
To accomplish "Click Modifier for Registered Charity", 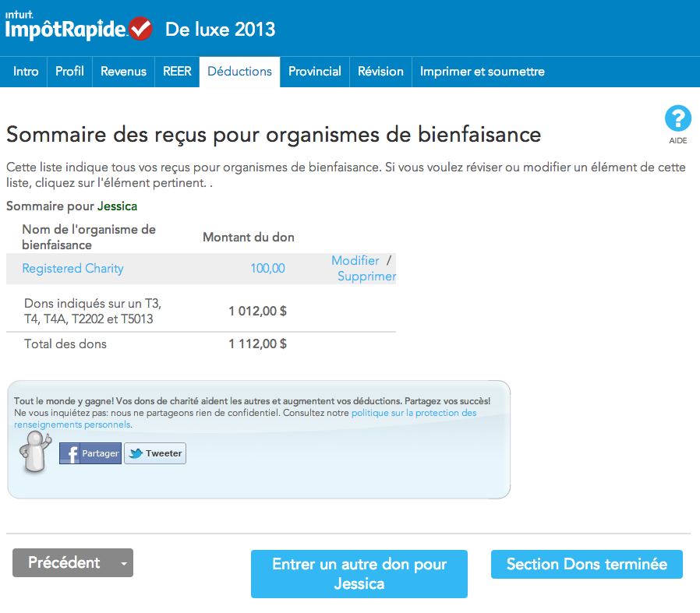I will (x=355, y=261).
